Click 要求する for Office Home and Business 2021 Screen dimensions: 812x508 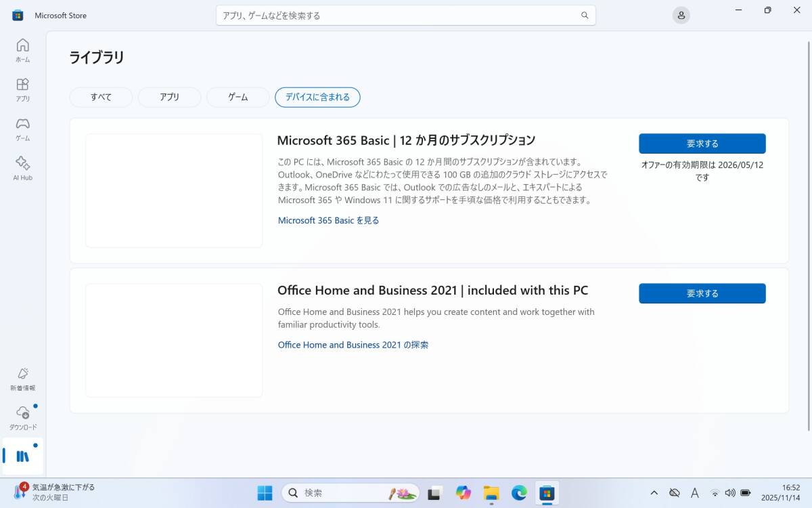point(702,293)
